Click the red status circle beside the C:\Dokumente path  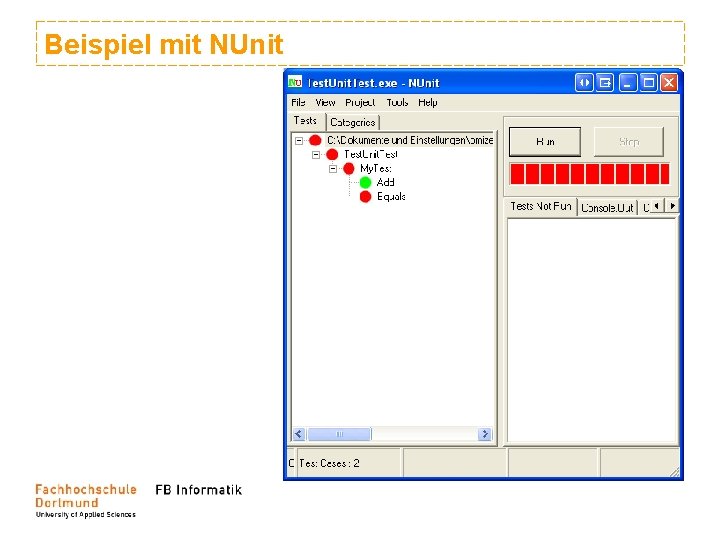tap(315, 140)
